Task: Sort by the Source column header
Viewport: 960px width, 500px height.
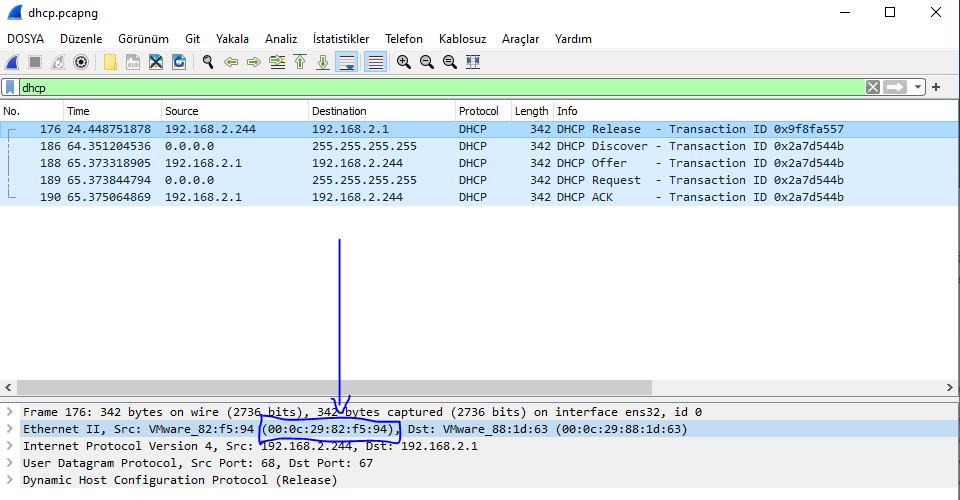Action: (x=235, y=111)
